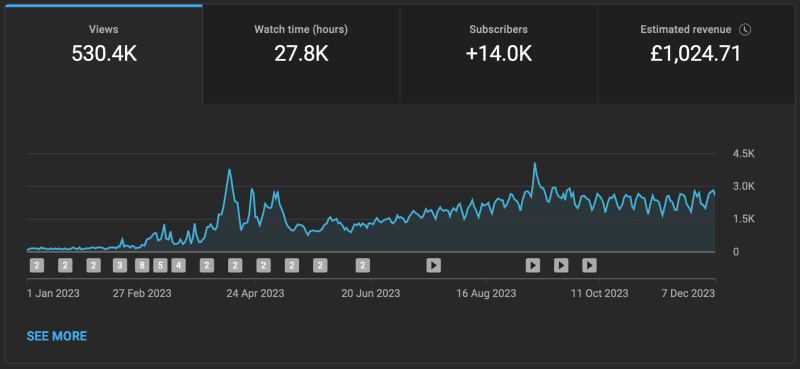
Task: Click the clock icon beside Estimated revenue
Action: point(745,30)
